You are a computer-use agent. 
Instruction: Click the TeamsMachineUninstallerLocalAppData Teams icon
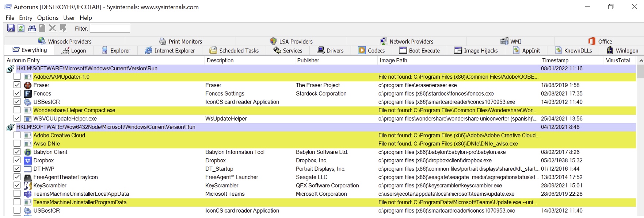pos(27,194)
